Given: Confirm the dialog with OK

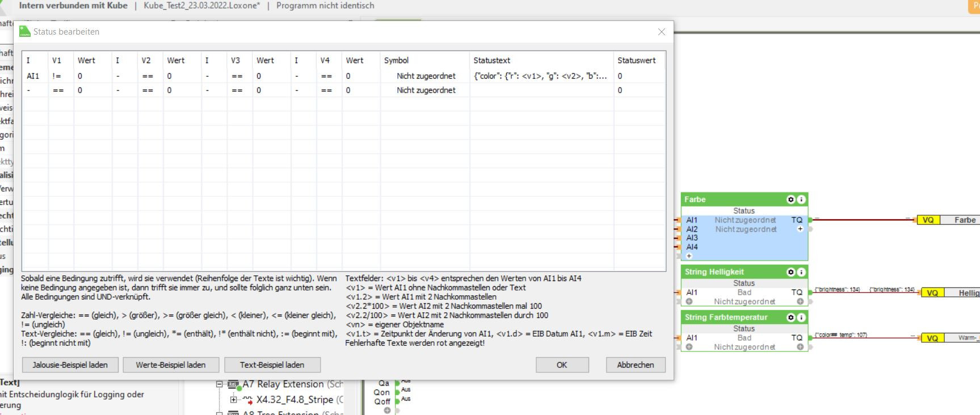Looking at the screenshot, I should pyautogui.click(x=562, y=365).
